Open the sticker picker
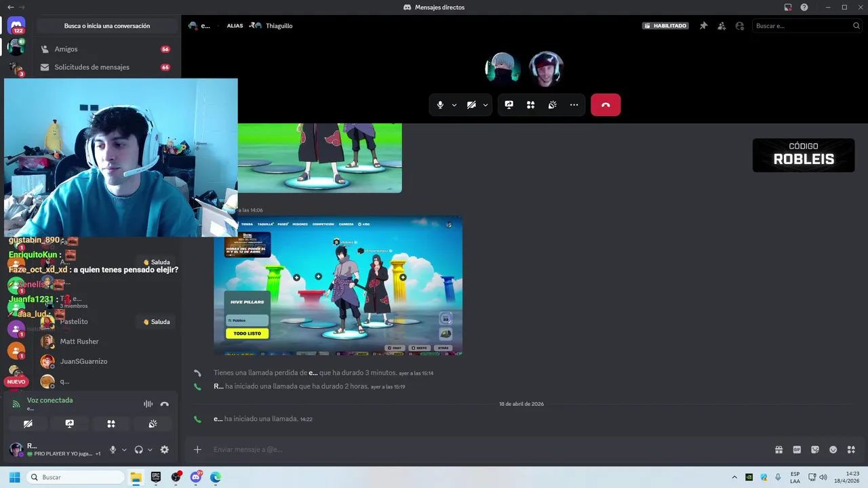 coord(815,449)
